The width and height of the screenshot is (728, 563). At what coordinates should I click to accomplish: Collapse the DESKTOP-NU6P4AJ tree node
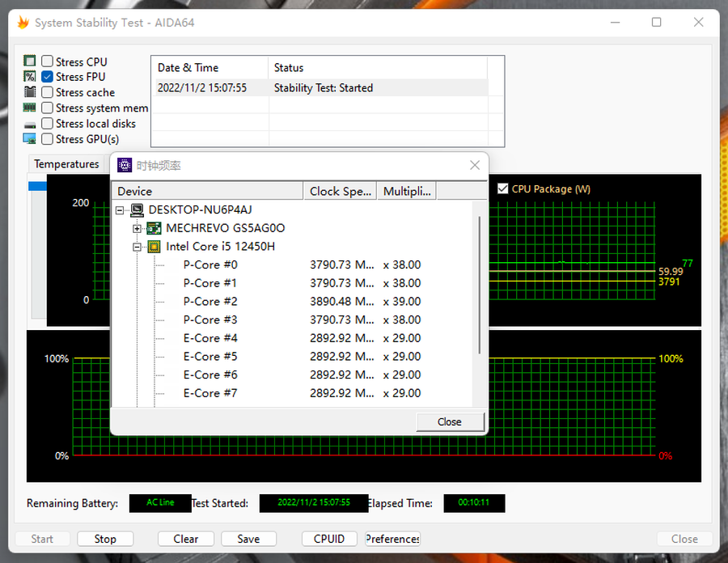click(121, 210)
